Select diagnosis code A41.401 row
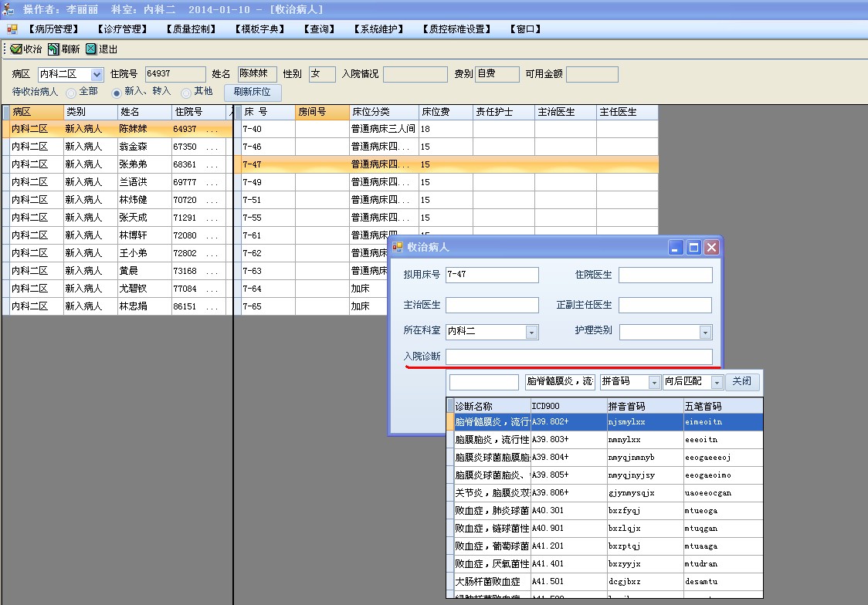Viewport: 868px width, 605px height. point(605,563)
